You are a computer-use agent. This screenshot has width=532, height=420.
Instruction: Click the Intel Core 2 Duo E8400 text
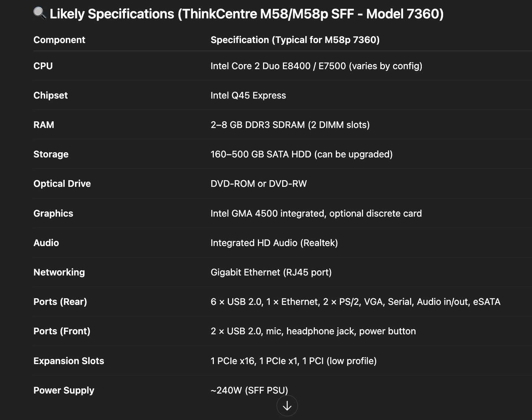pos(260,66)
